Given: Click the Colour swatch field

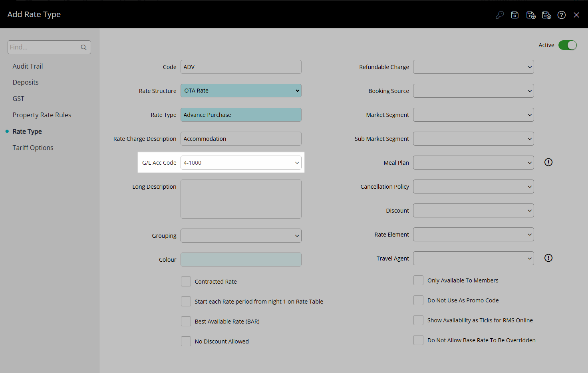Looking at the screenshot, I should [241, 260].
